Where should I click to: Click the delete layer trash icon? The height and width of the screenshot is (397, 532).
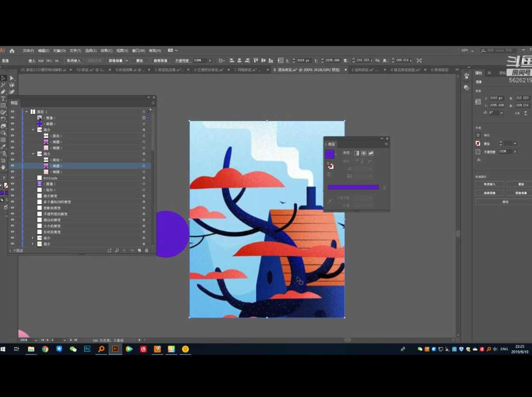147,250
